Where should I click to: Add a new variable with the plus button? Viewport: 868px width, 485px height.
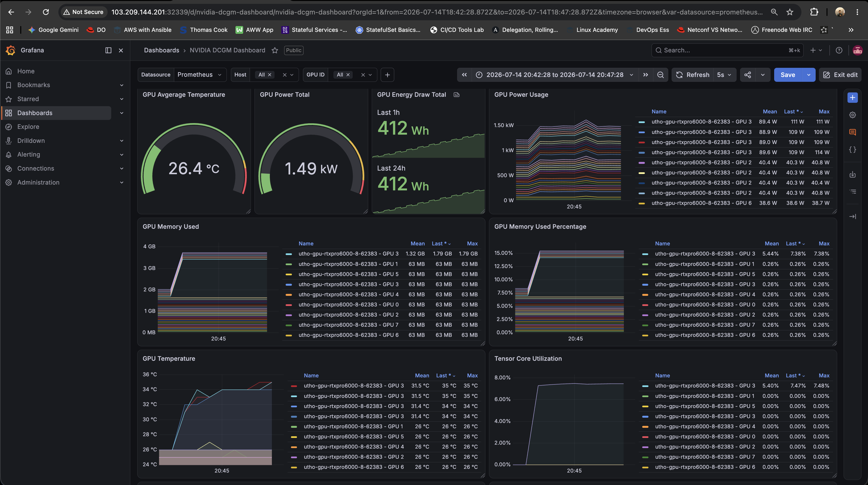pos(387,75)
